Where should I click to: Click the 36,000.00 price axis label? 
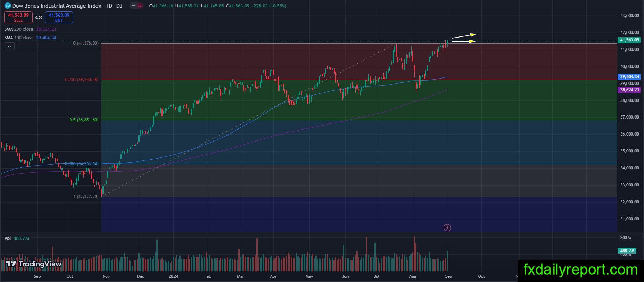pyautogui.click(x=630, y=134)
